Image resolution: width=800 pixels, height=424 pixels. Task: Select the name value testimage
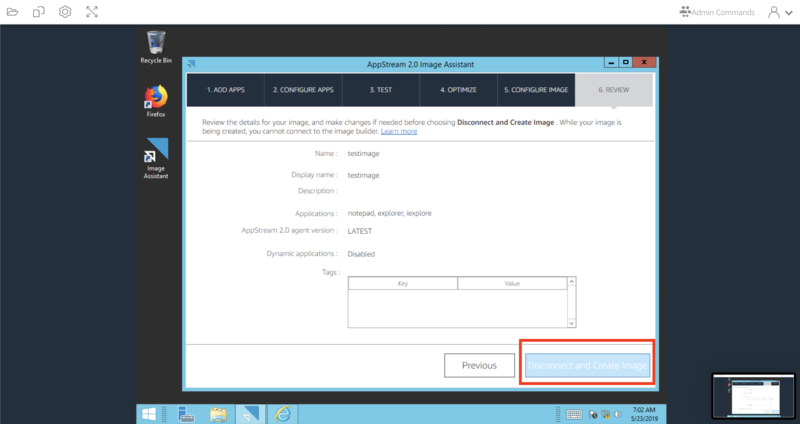(363, 154)
